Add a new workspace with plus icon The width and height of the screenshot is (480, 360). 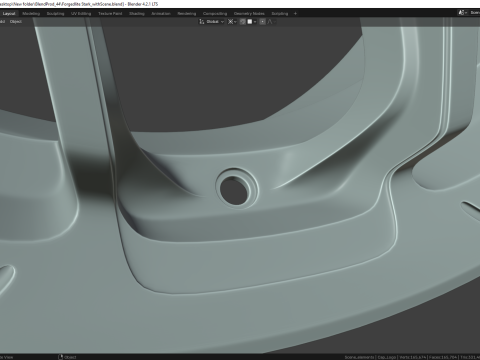point(295,13)
